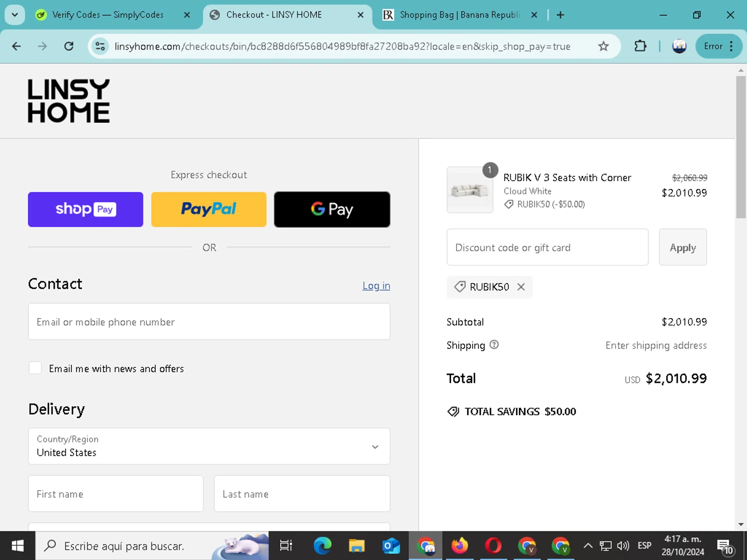The height and width of the screenshot is (560, 747).
Task: Open the tab search dropdown arrow
Action: point(15,15)
